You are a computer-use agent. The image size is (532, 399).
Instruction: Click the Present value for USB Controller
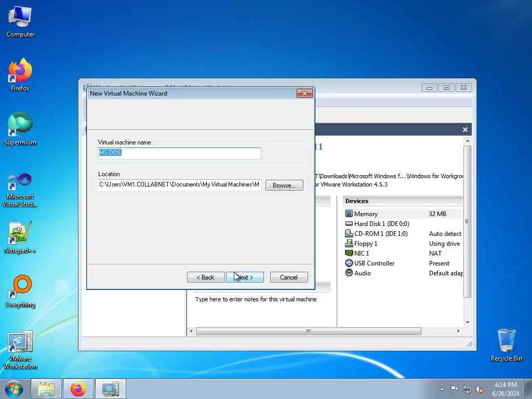439,263
